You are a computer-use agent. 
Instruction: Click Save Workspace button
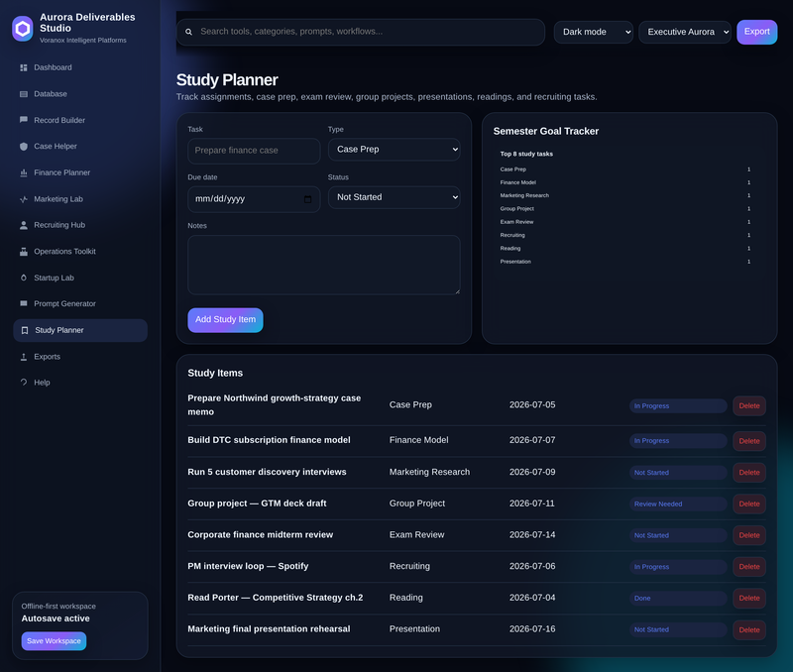[x=54, y=641]
